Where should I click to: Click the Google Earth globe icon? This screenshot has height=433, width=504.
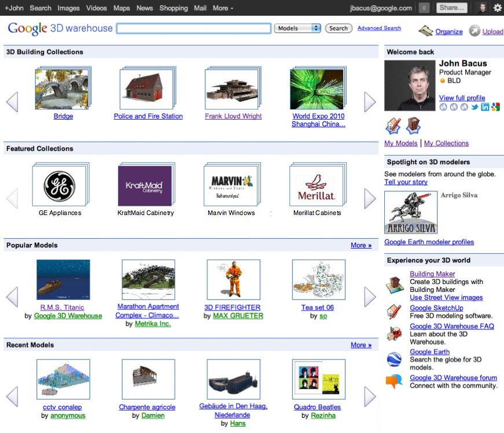click(394, 359)
